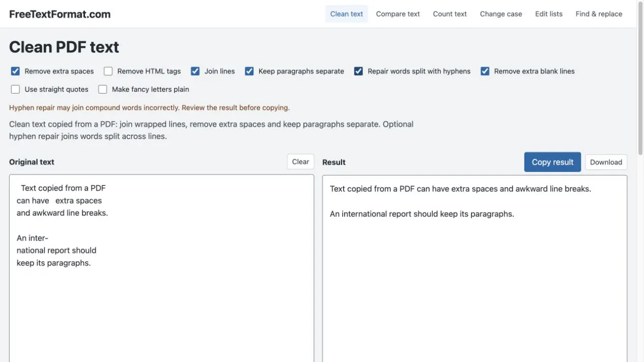Viewport: 644px width, 362px height.
Task: Uncheck the Join lines checkbox
Action: click(195, 71)
